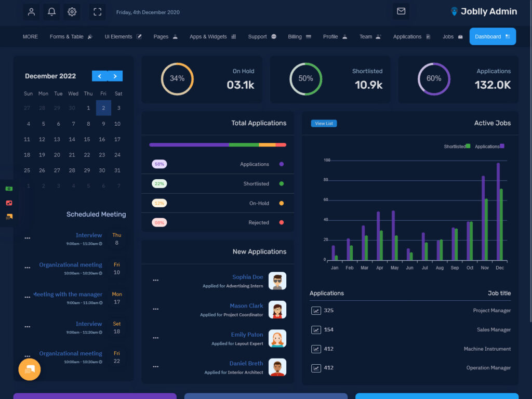Expand the Support menu
Image resolution: width=532 pixels, height=399 pixels.
pyautogui.click(x=262, y=37)
